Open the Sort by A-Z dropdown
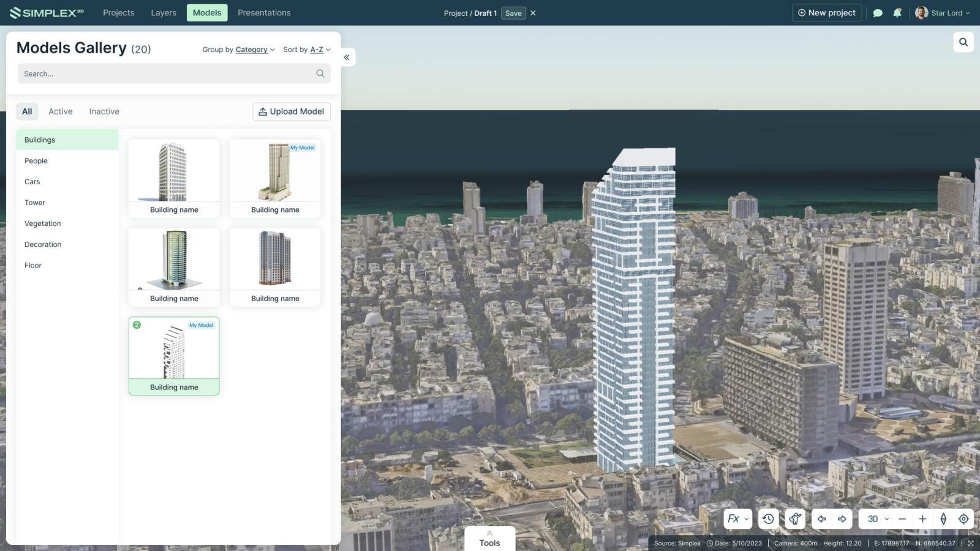The image size is (980, 551). (x=307, y=50)
